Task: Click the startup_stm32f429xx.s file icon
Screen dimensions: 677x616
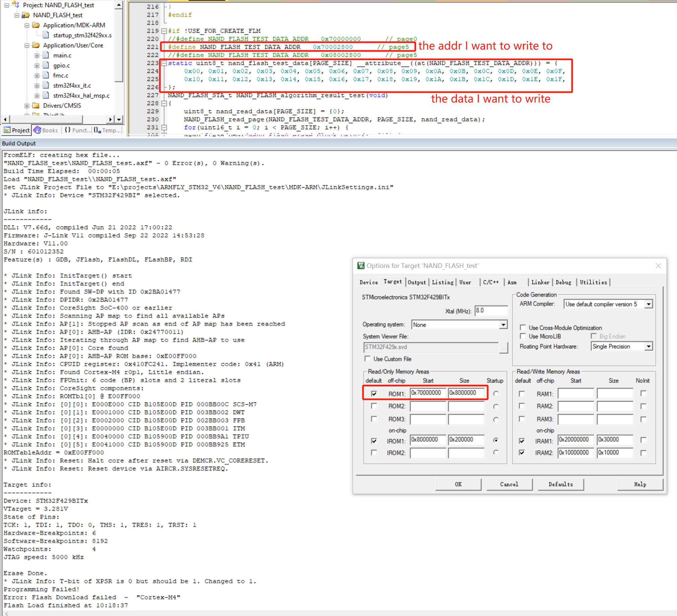Action: coord(46,35)
